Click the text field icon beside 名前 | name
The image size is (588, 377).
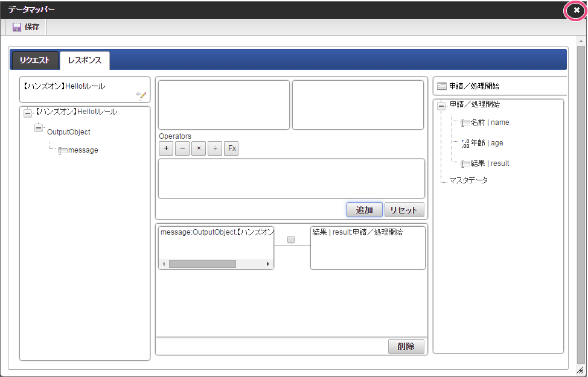[x=465, y=123]
